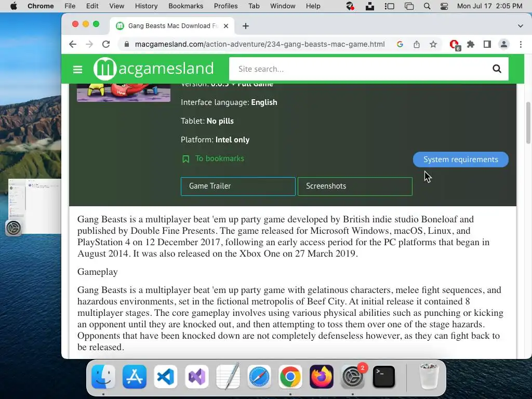Screen dimensions: 532x399
Task: View site information lock icon
Action: pos(127,44)
